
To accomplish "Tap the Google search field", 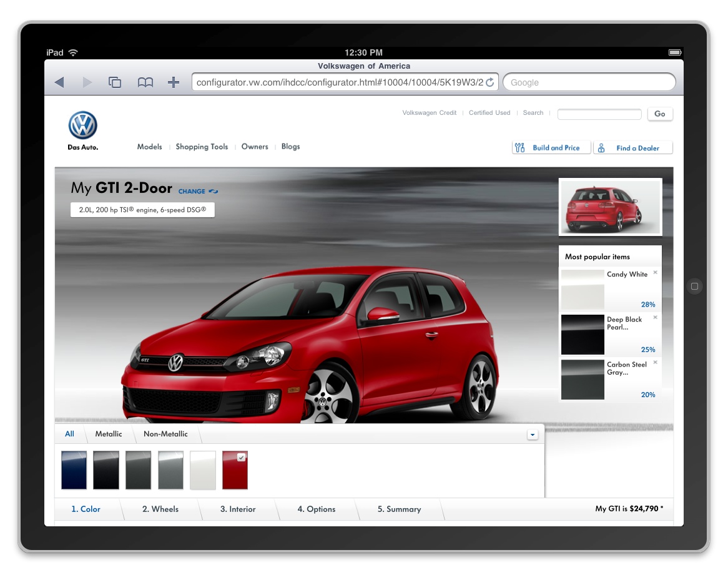I will pos(589,82).
